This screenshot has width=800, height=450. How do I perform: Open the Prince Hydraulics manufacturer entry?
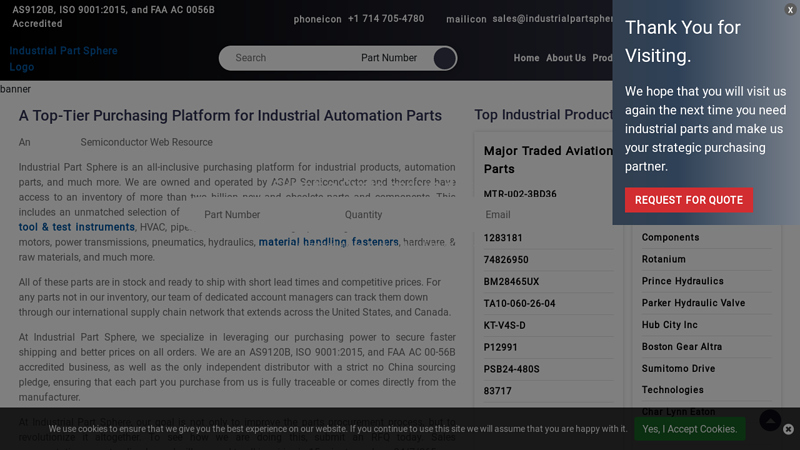(x=682, y=281)
